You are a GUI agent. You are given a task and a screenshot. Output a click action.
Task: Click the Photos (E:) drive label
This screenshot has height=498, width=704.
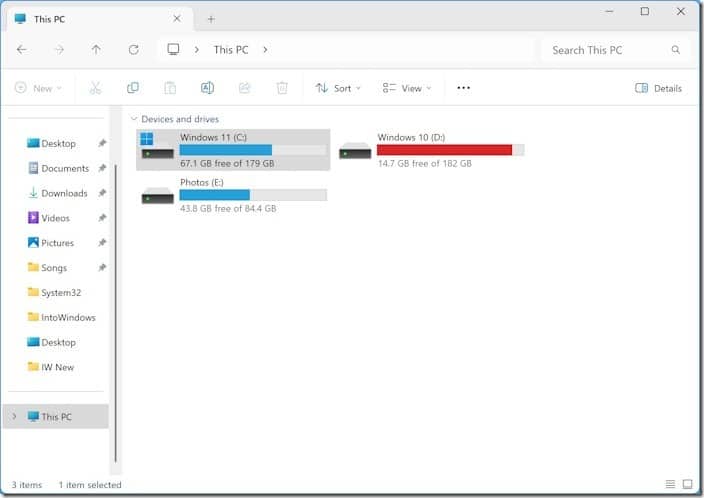(x=202, y=182)
